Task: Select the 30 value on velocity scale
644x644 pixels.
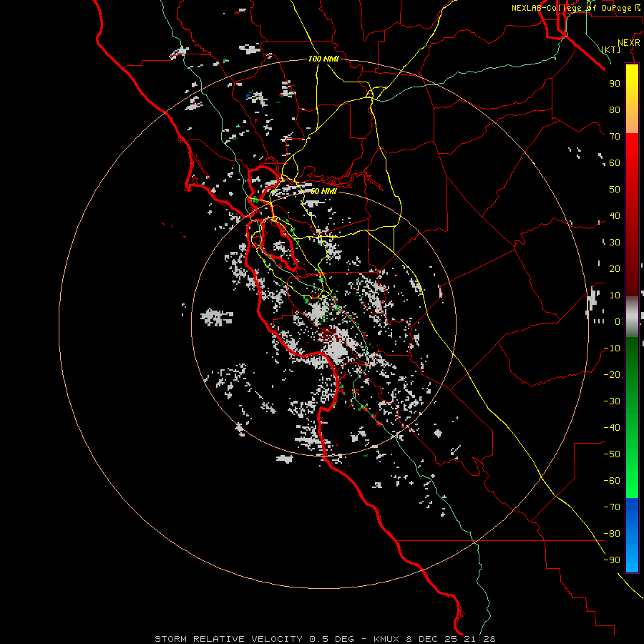Action: tap(615, 243)
